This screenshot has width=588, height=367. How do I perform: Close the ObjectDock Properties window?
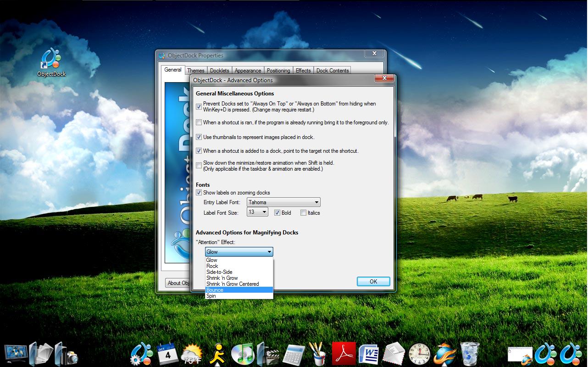pyautogui.click(x=374, y=54)
